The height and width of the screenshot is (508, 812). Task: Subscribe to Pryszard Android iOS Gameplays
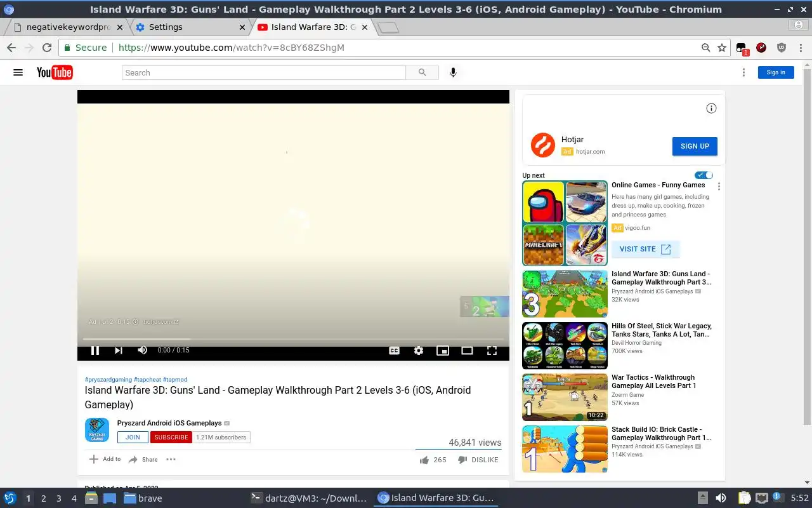pos(171,437)
